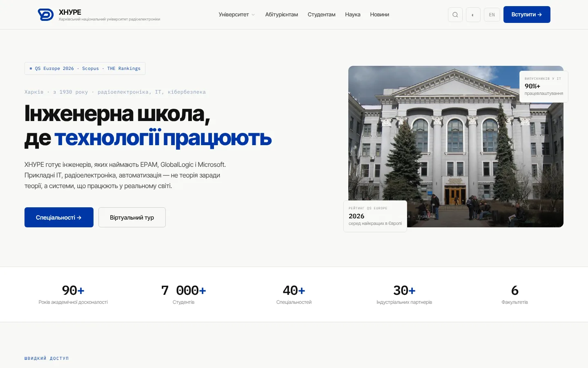Open the Студентам menu item
This screenshot has height=368, width=588.
click(321, 15)
